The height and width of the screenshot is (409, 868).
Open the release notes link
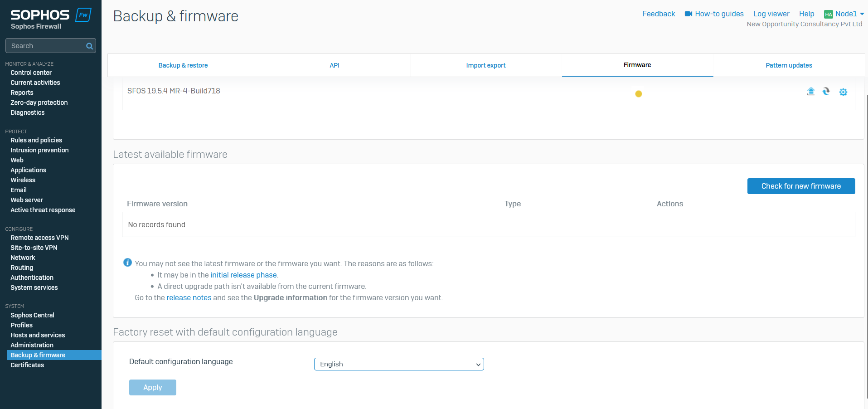point(189,298)
